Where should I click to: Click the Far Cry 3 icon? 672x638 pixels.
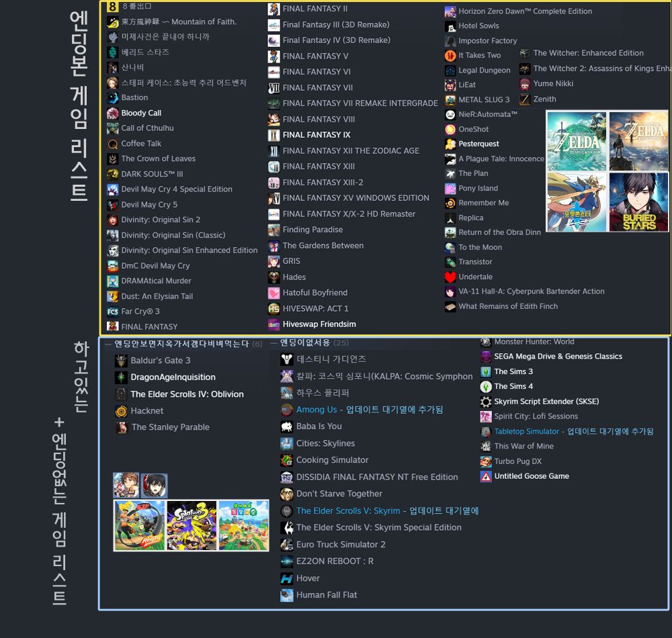[112, 312]
